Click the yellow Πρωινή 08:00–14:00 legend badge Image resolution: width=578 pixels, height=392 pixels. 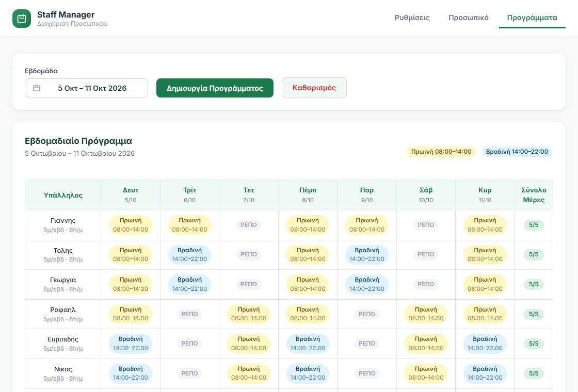(441, 152)
